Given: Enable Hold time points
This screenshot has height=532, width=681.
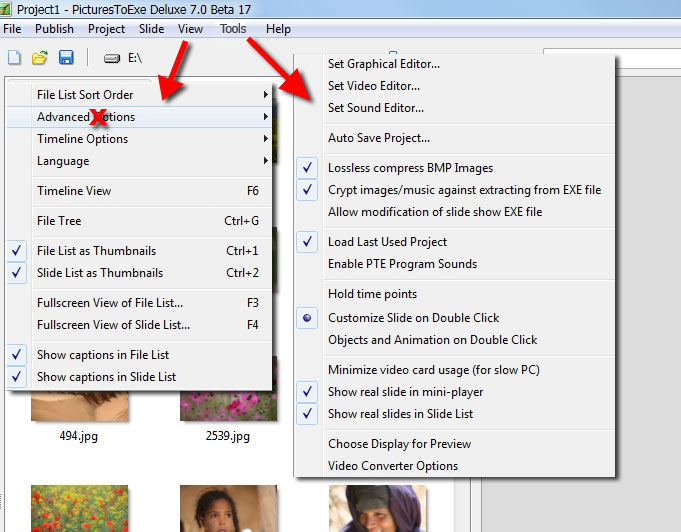Looking at the screenshot, I should [x=454, y=294].
